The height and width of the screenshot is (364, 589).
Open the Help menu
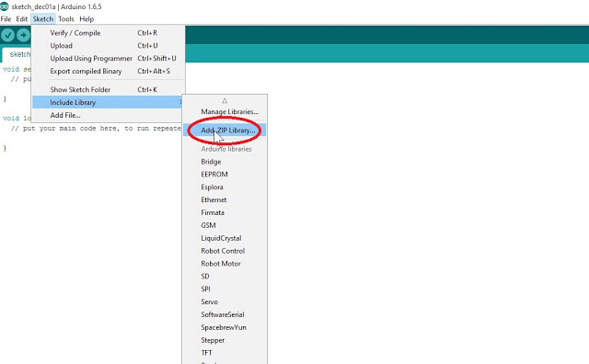tap(87, 18)
